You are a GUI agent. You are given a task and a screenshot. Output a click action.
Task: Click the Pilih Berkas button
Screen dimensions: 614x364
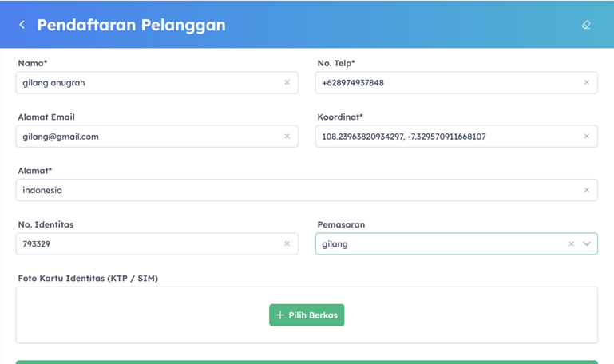click(307, 315)
